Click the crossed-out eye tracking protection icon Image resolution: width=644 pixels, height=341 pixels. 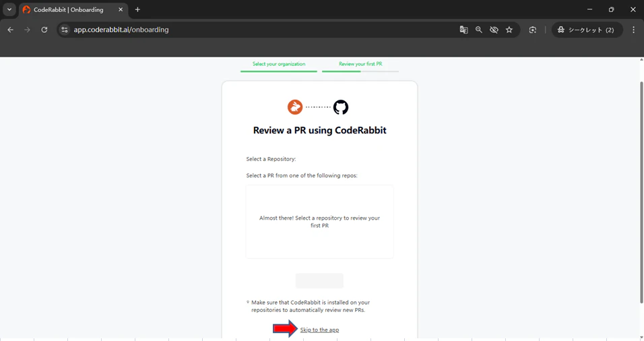[x=494, y=30]
